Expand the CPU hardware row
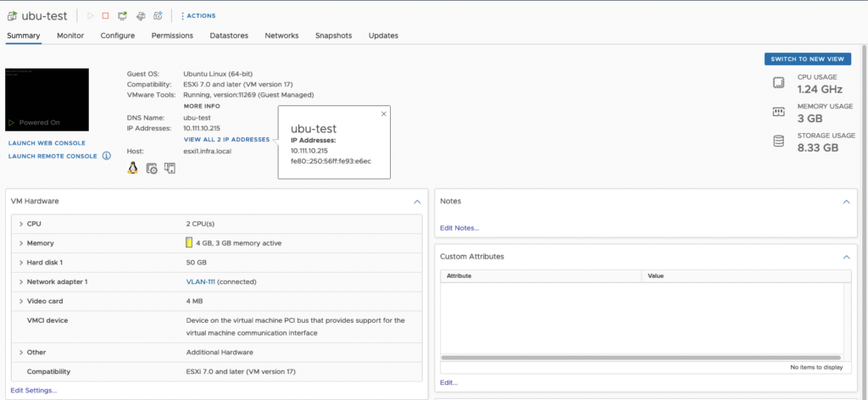Viewport: 868px width, 400px height. (20, 224)
